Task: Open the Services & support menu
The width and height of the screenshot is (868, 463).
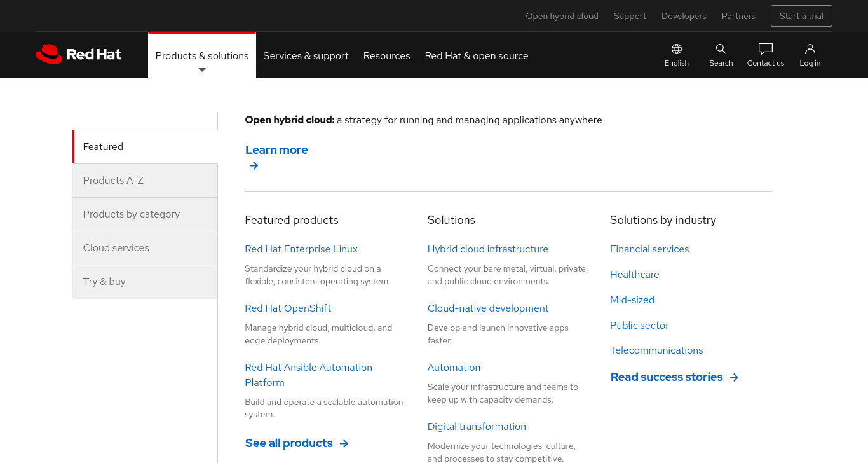Action: click(306, 55)
